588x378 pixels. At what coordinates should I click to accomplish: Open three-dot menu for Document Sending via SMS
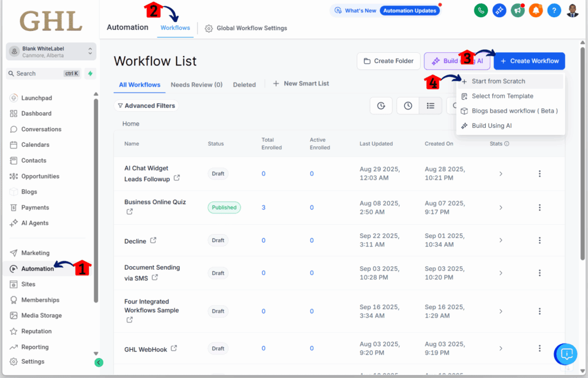540,272
